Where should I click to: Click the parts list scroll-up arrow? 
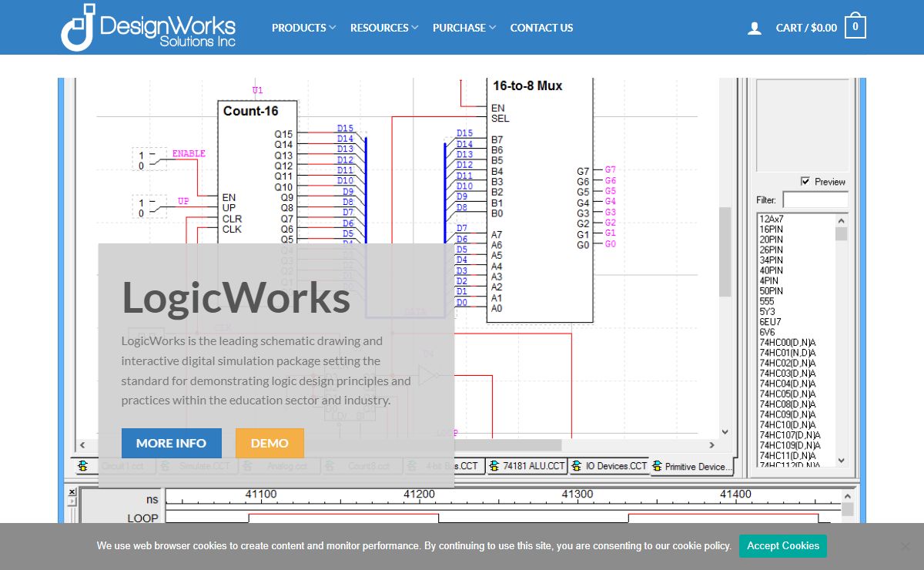point(842,220)
